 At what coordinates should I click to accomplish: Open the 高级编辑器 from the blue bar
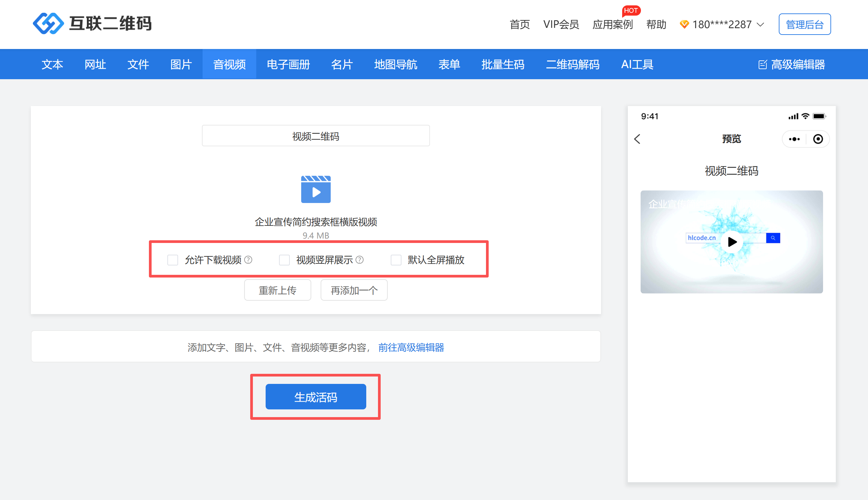[x=792, y=64]
